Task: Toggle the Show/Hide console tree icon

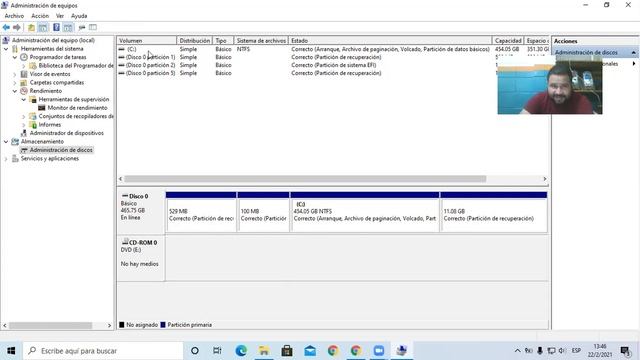Action: (43, 27)
